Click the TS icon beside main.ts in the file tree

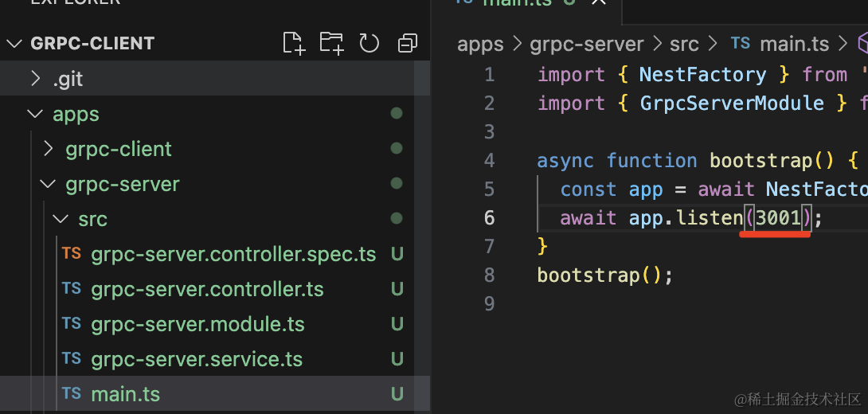(x=72, y=393)
